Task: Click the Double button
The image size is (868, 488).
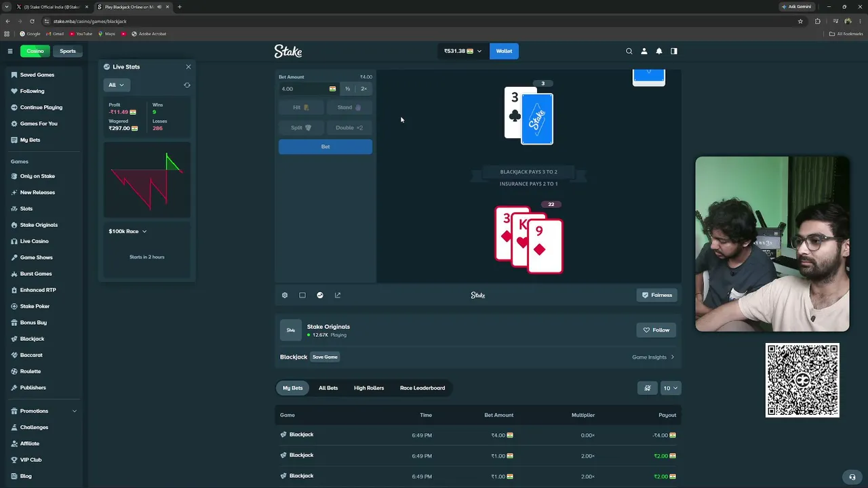Action: (x=349, y=127)
